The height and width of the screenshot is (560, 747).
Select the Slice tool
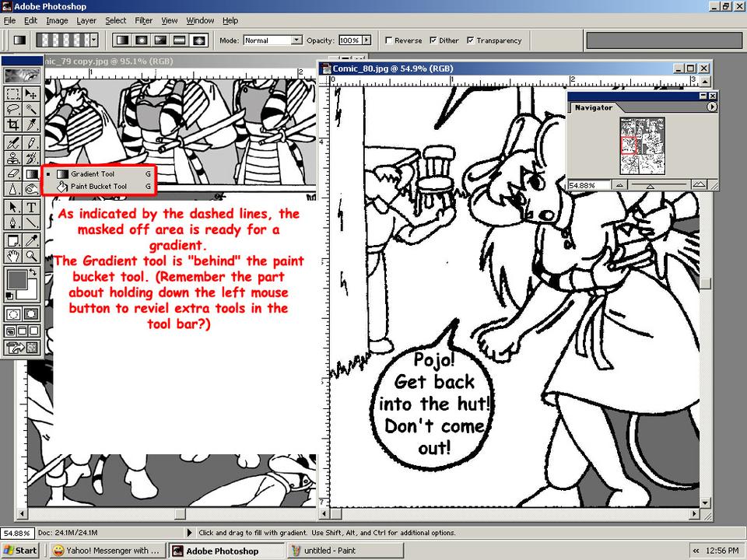tap(31, 124)
